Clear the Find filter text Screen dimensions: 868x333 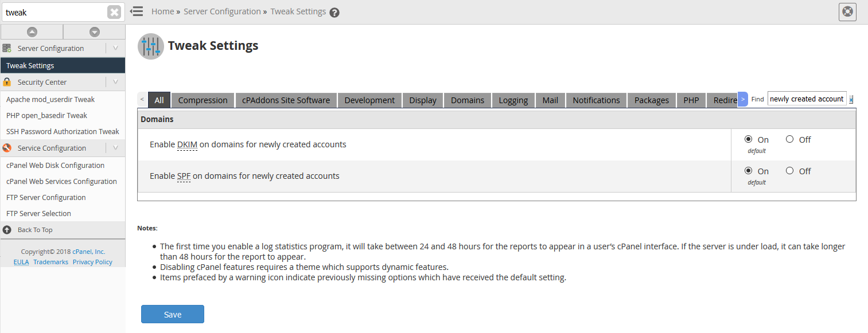pyautogui.click(x=851, y=99)
